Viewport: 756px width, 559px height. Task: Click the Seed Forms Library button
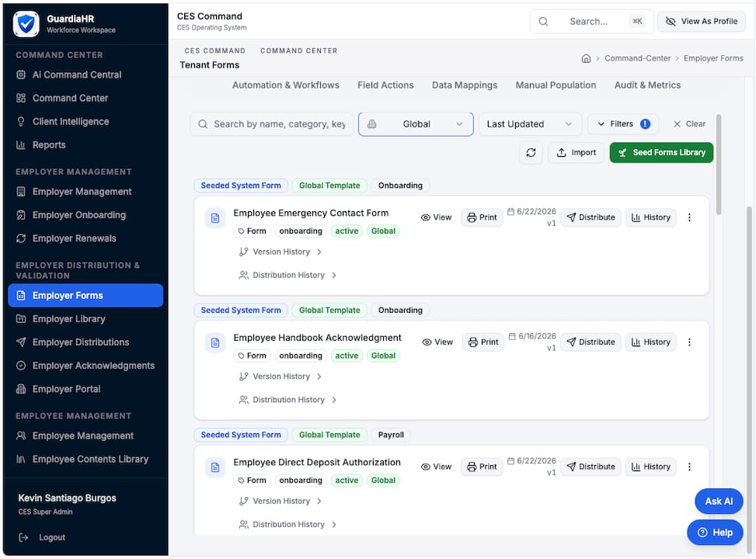point(661,153)
